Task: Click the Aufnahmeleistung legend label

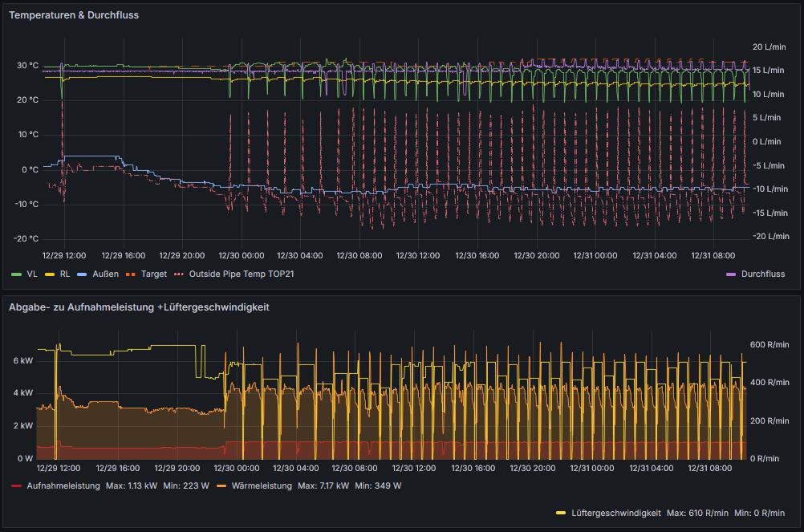Action: (x=63, y=486)
